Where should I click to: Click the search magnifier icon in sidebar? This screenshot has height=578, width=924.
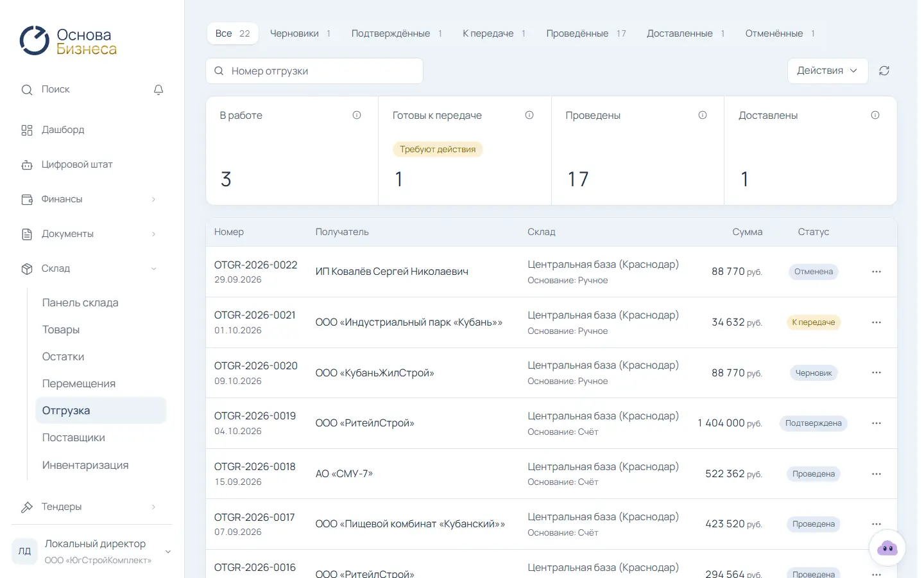27,90
